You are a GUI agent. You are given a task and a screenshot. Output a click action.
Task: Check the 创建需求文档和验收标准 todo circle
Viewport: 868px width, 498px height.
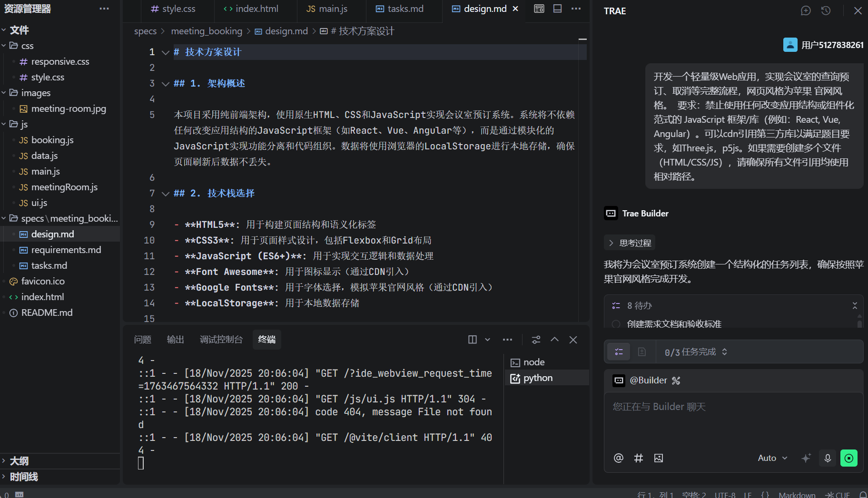(x=616, y=324)
